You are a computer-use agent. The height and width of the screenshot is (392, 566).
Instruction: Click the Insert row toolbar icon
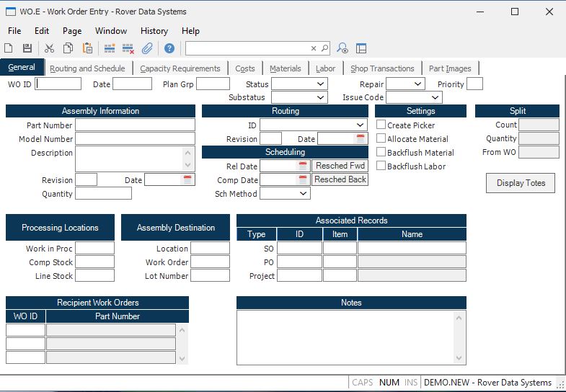[x=110, y=48]
